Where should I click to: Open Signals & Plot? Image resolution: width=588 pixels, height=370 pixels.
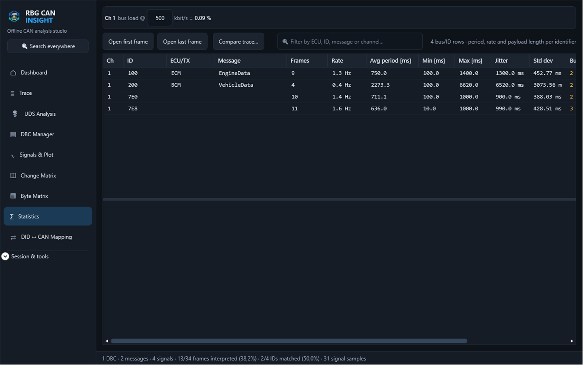(48, 155)
